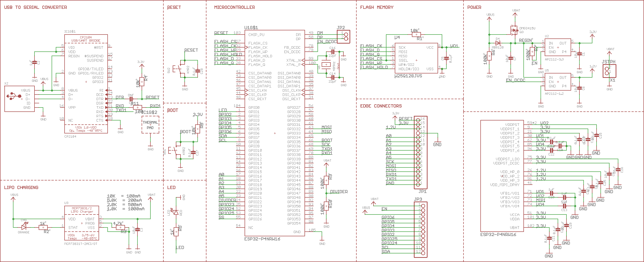This screenshot has height=262, width=644.
Task: Click the USB connector symbol X2
Action: [19, 99]
